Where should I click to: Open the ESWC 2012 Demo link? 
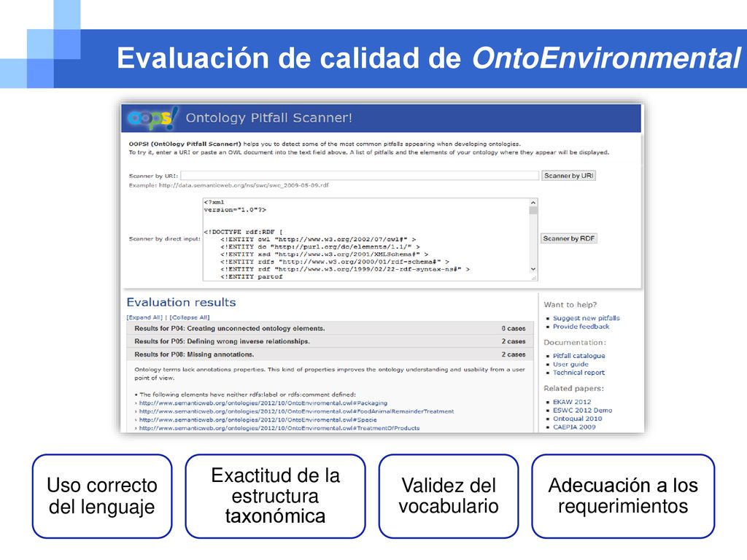coord(582,410)
